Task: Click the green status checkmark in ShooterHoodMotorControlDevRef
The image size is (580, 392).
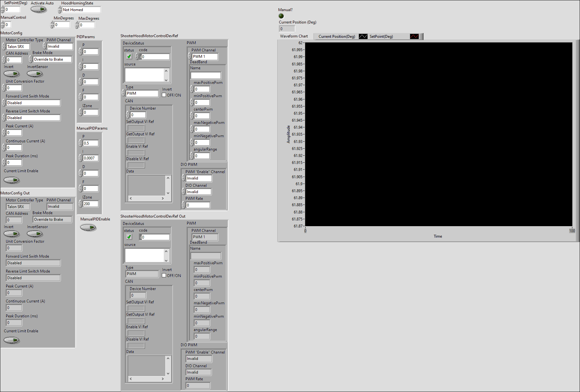Action: pyautogui.click(x=129, y=57)
